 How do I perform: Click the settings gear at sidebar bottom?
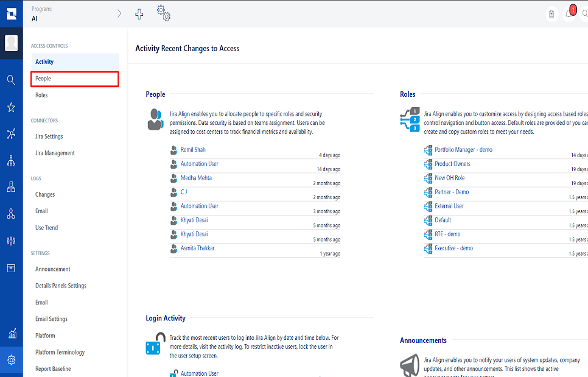[x=11, y=360]
